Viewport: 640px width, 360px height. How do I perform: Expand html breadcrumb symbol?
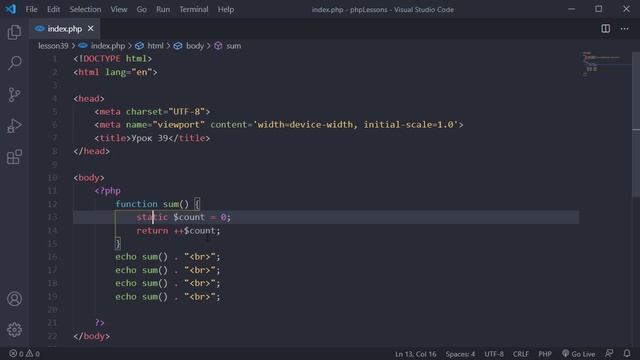(x=156, y=46)
